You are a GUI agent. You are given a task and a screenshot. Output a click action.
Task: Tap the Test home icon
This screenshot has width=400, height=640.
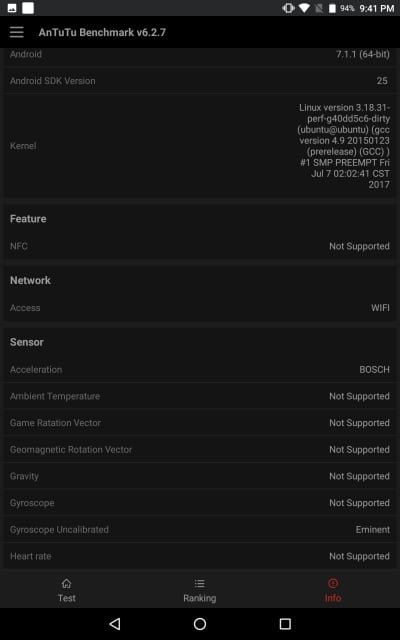(67, 583)
